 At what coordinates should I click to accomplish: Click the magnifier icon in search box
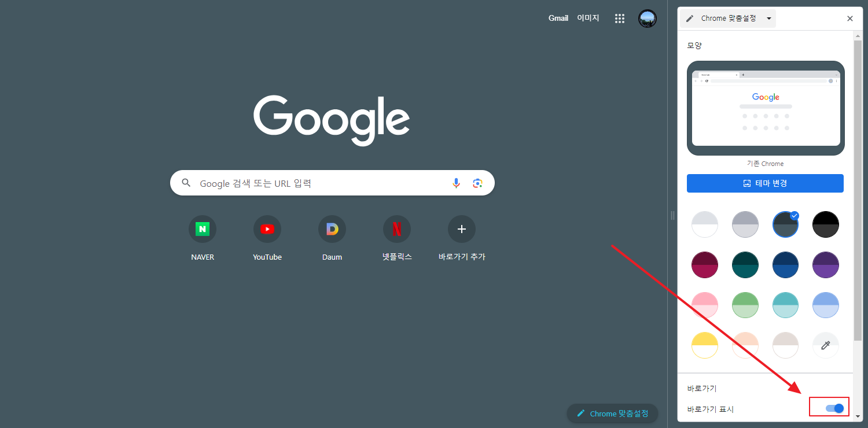coord(186,183)
